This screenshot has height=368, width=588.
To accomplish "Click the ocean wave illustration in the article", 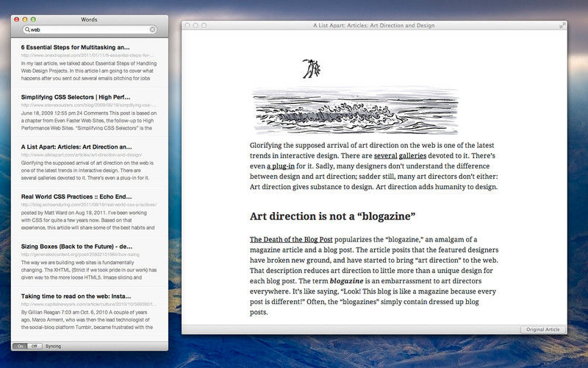I will pos(355,110).
